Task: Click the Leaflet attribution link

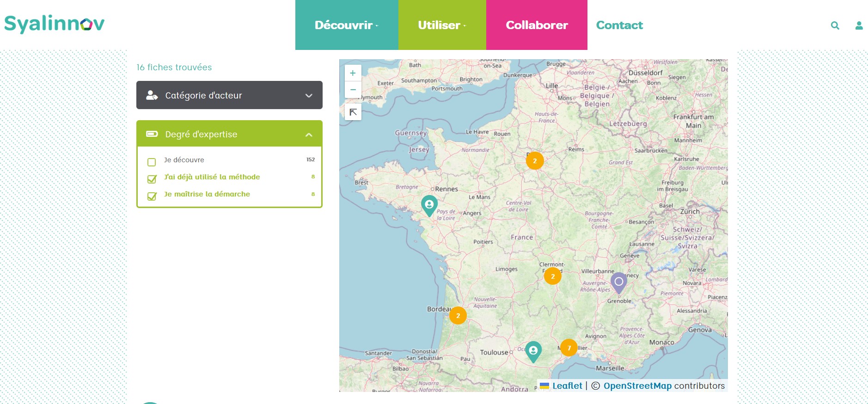Action: coord(567,386)
